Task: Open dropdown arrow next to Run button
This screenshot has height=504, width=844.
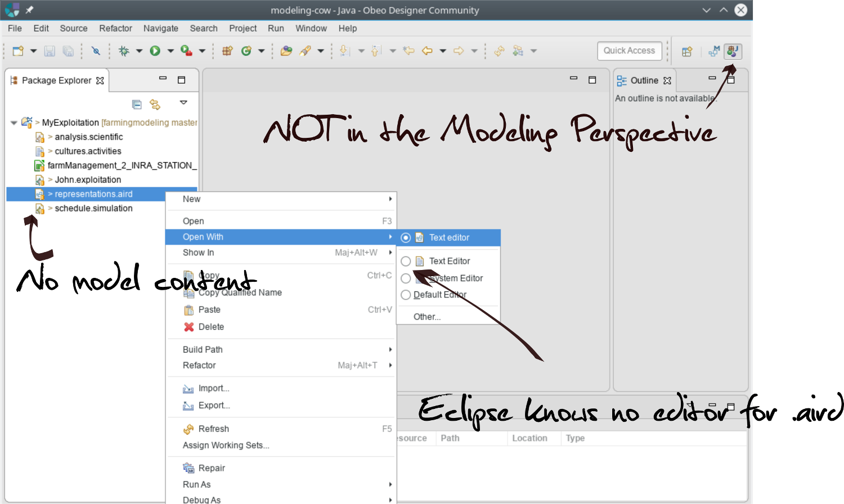Action: pyautogui.click(x=170, y=51)
